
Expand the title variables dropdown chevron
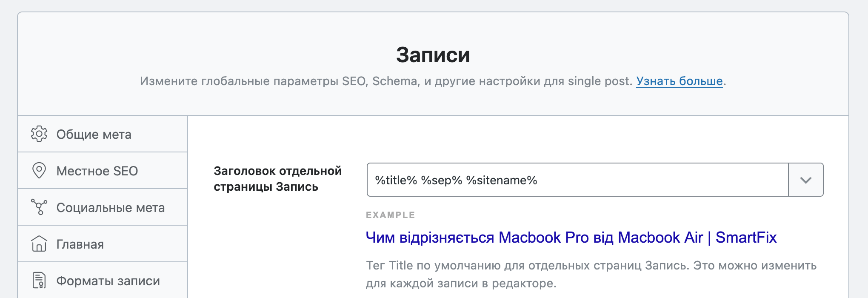coord(806,180)
